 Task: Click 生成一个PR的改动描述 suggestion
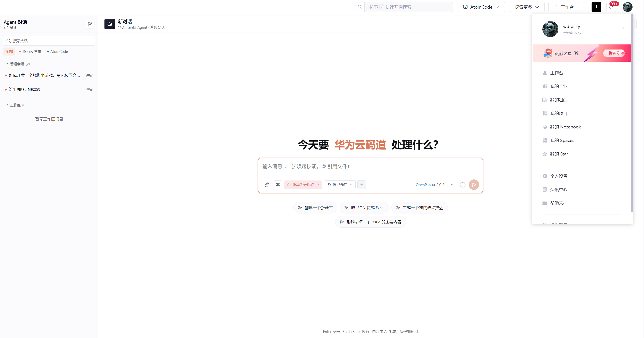click(x=419, y=208)
